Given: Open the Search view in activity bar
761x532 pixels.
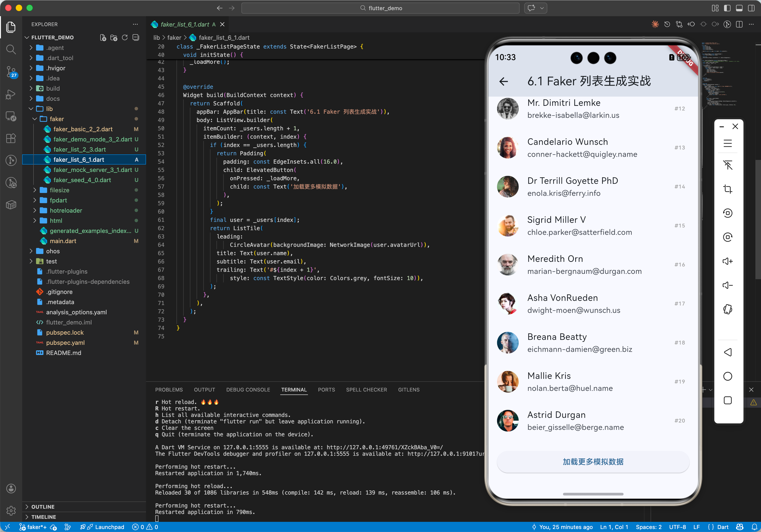Looking at the screenshot, I should [11, 49].
